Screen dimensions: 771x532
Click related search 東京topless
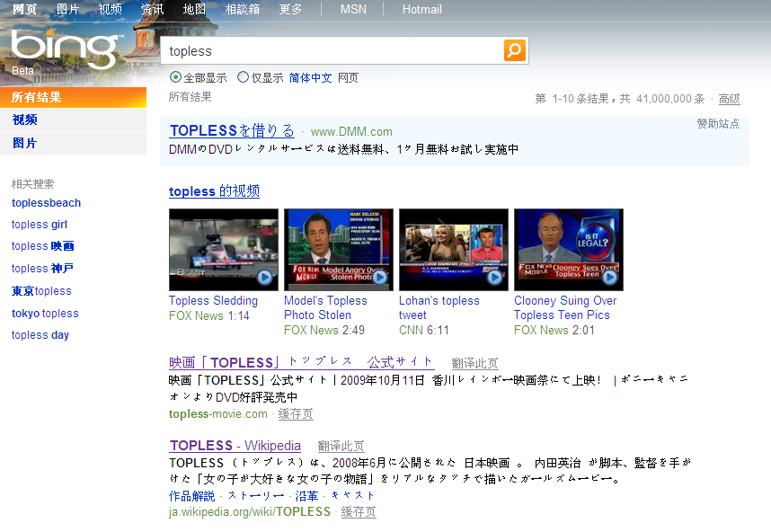(41, 290)
